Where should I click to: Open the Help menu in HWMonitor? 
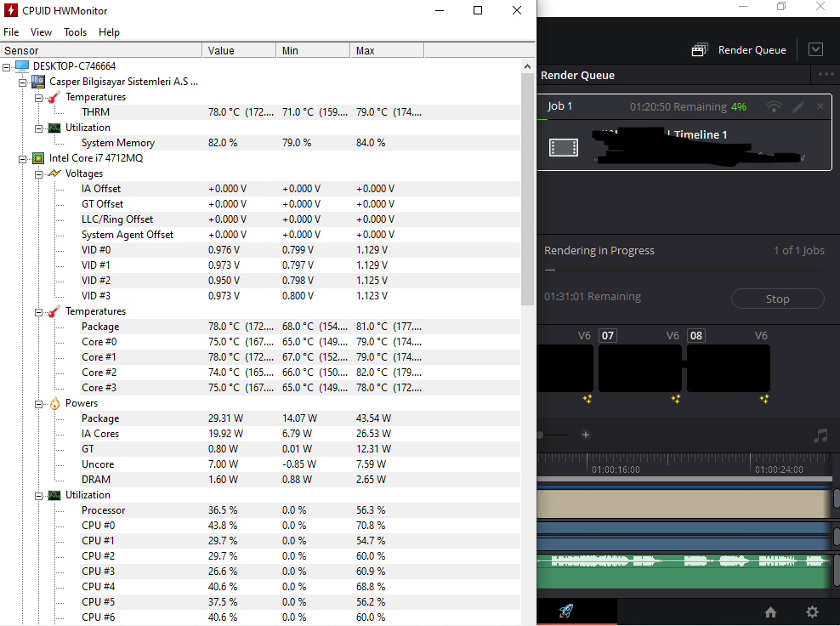(x=109, y=32)
